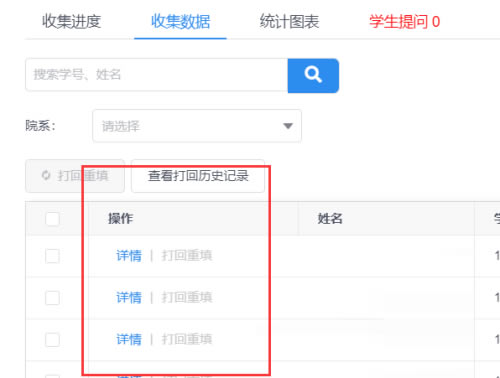
Task: Open 详情 link in third row
Action: point(129,339)
